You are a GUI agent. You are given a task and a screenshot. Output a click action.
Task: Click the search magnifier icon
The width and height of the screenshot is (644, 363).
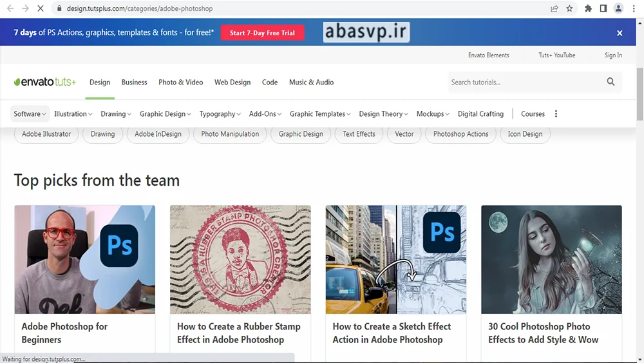(x=611, y=82)
